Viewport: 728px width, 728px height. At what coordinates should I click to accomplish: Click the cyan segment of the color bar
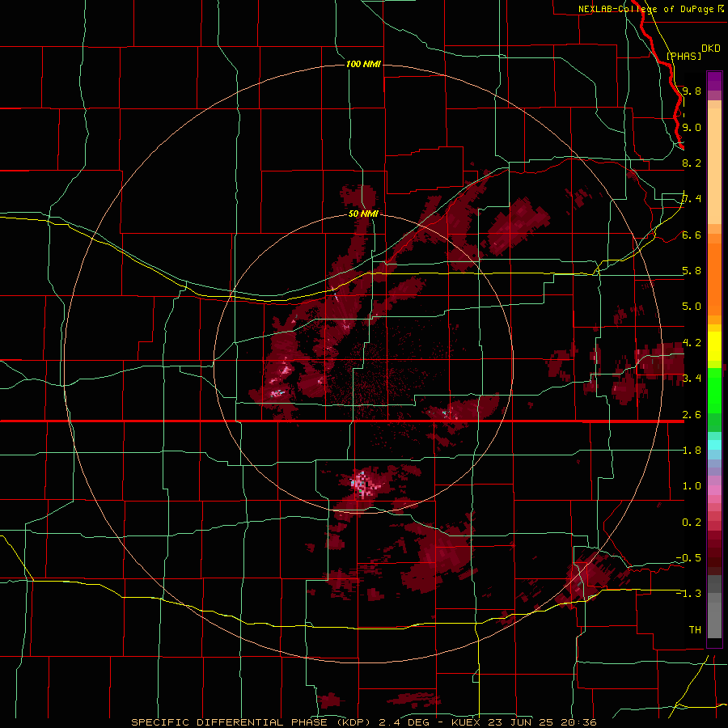click(x=714, y=445)
